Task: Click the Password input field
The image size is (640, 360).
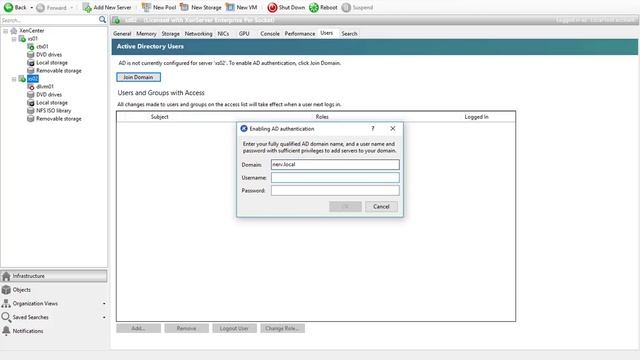Action: pyautogui.click(x=335, y=191)
